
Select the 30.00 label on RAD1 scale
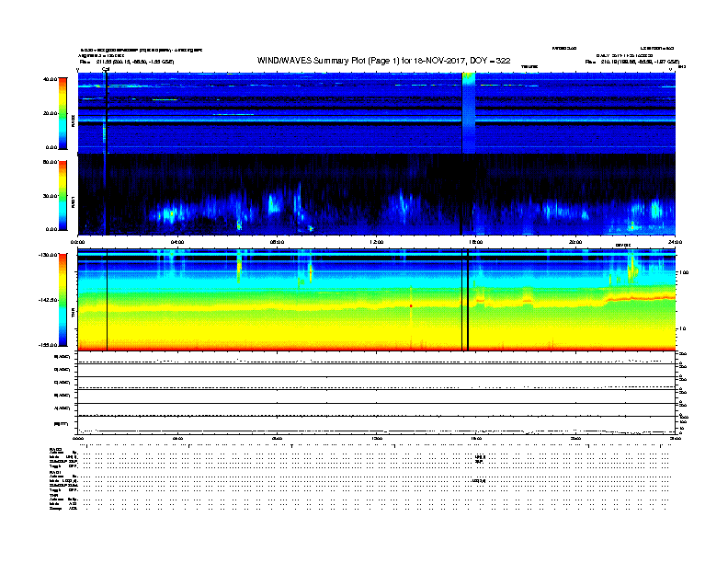(x=51, y=196)
